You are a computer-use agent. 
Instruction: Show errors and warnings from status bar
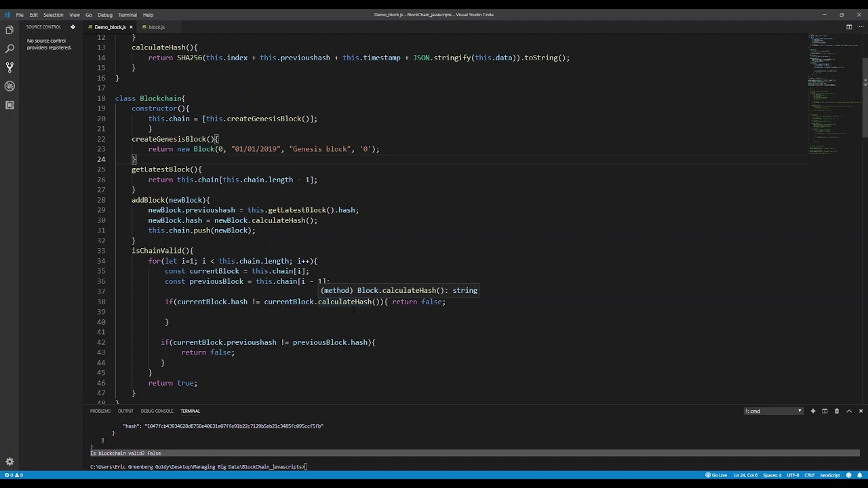pos(14,475)
